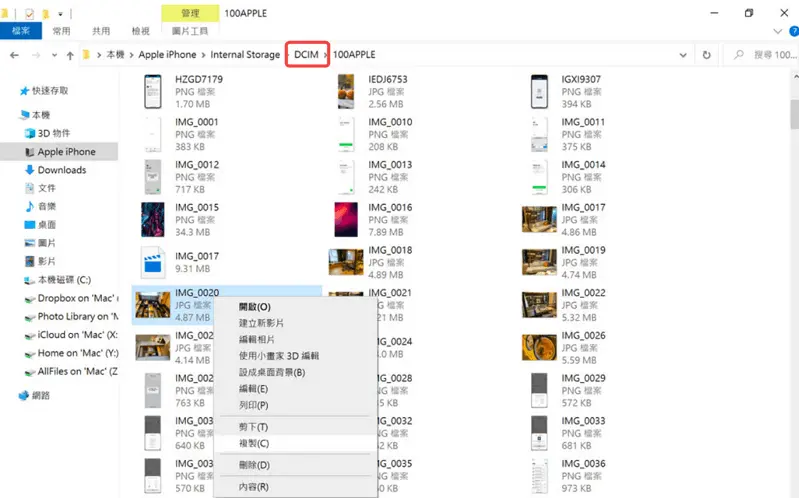Open the 檔案 file tab
Viewport: 799px width, 498px height.
20,31
